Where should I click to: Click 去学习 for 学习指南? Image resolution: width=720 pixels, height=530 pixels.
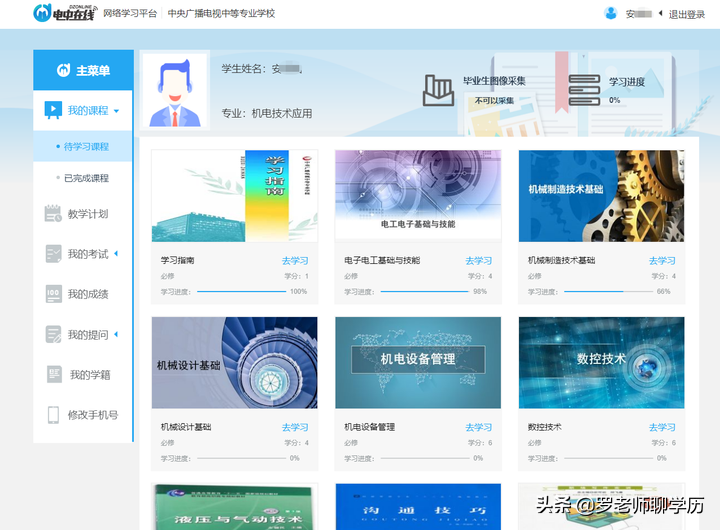tap(295, 260)
